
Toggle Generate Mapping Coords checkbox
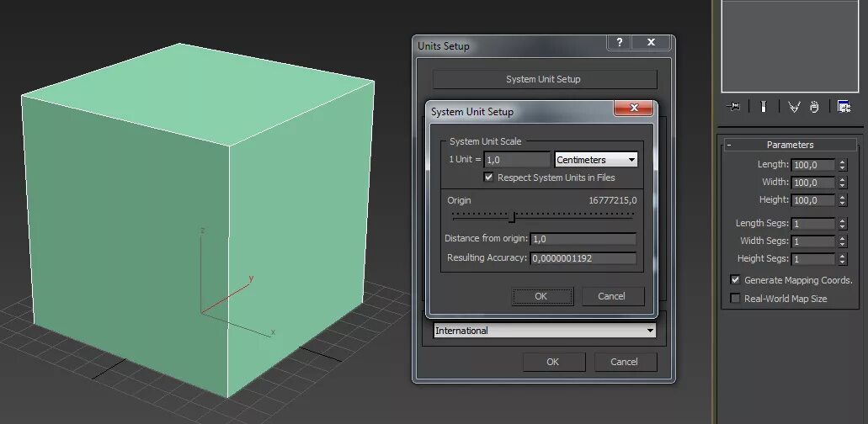[735, 279]
